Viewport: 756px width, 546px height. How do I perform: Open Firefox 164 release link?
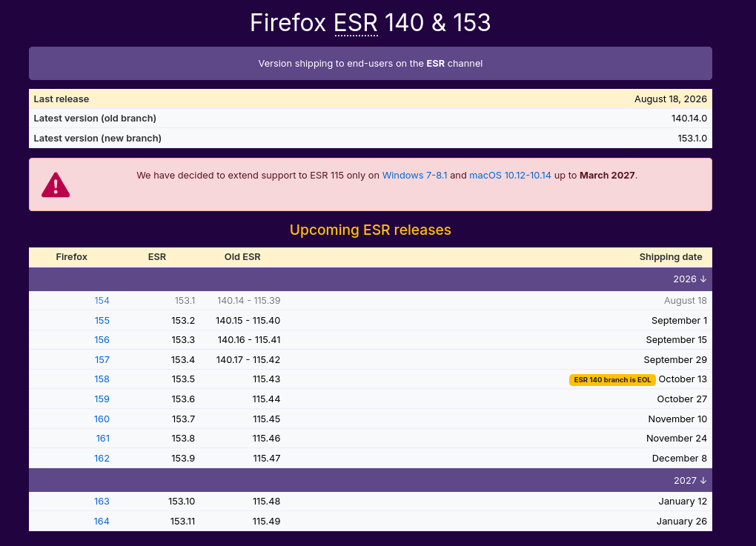pos(102,522)
